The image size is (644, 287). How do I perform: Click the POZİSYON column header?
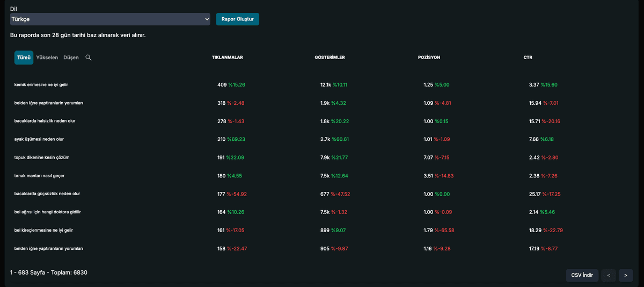(x=429, y=58)
